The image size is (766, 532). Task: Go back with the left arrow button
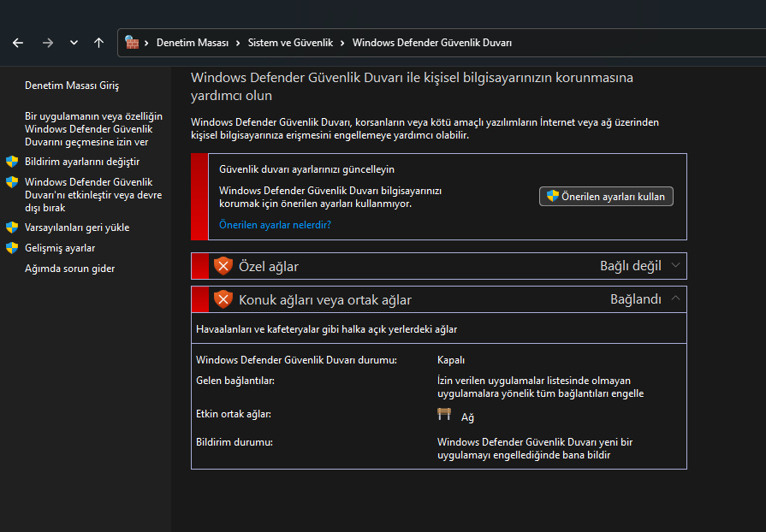click(18, 43)
